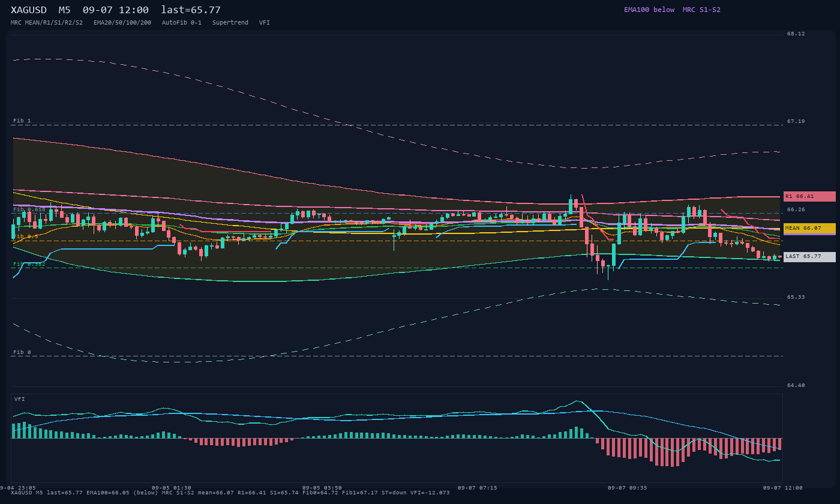Click the M5 timeframe label

click(x=64, y=10)
